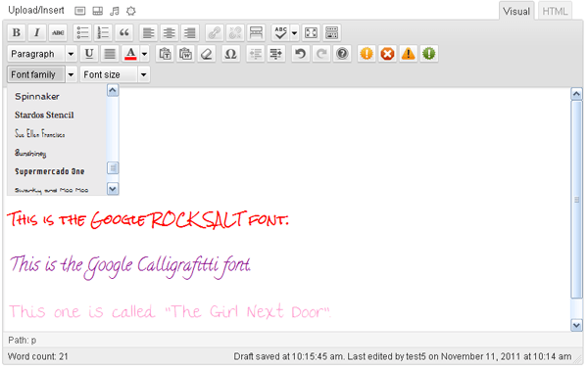Screen dimensions: 588x370
Task: Click the Path: p status element
Action: point(23,340)
